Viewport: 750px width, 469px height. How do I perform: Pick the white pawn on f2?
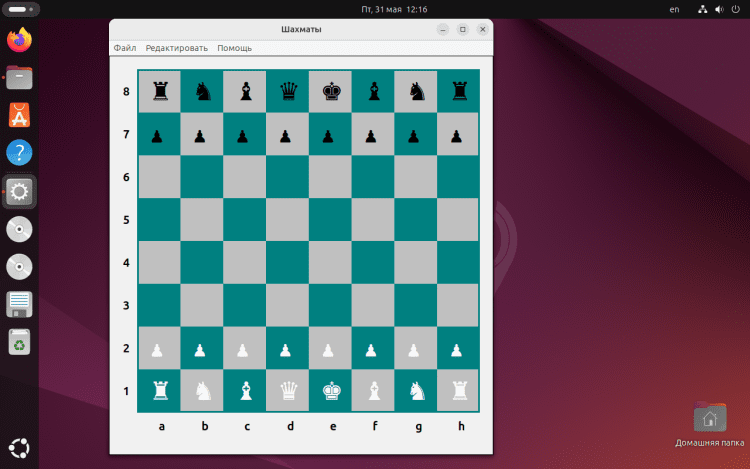[371, 350]
